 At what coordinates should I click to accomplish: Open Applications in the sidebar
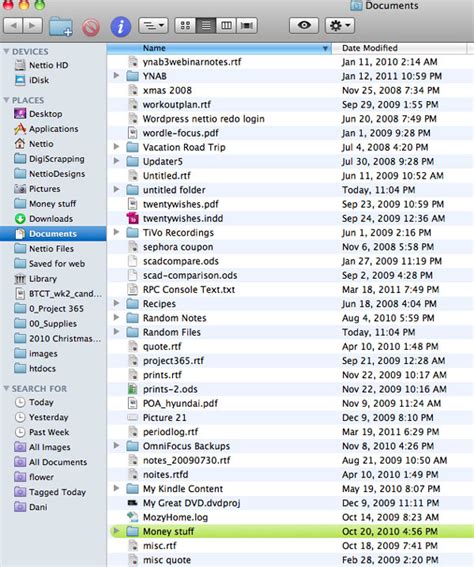[54, 129]
